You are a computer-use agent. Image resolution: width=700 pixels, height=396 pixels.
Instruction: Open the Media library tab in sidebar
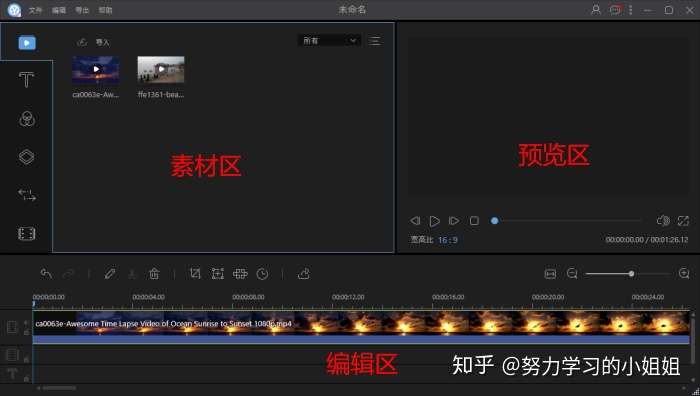[27, 43]
